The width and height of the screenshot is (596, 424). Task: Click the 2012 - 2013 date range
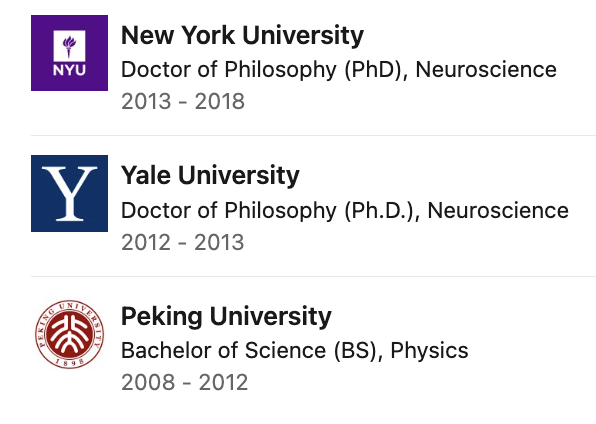(182, 243)
